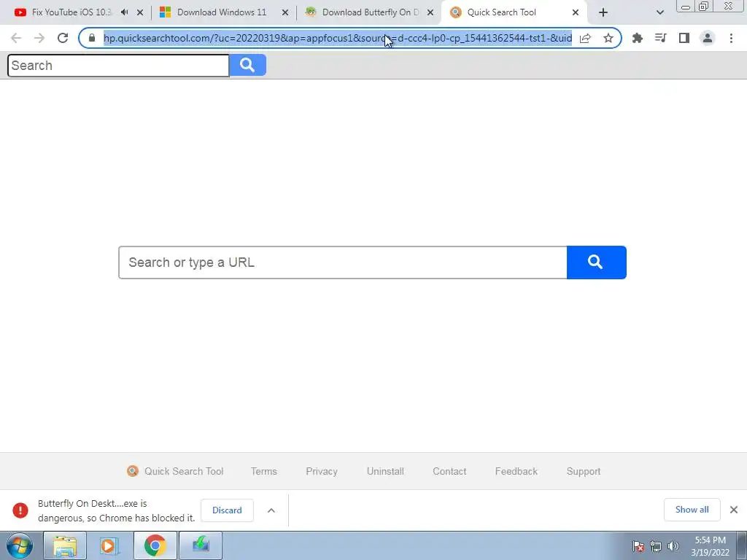Open the media controls icon
This screenshot has height=560, width=747.
[x=660, y=38]
